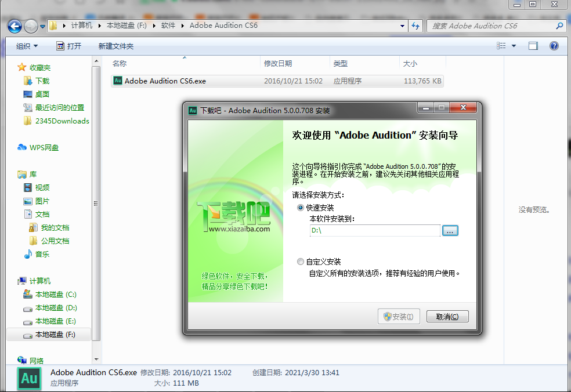Viewport: 571px width, 392px height.
Task: Select 本地磁盘 (F:) drive in sidebar
Action: pos(49,335)
